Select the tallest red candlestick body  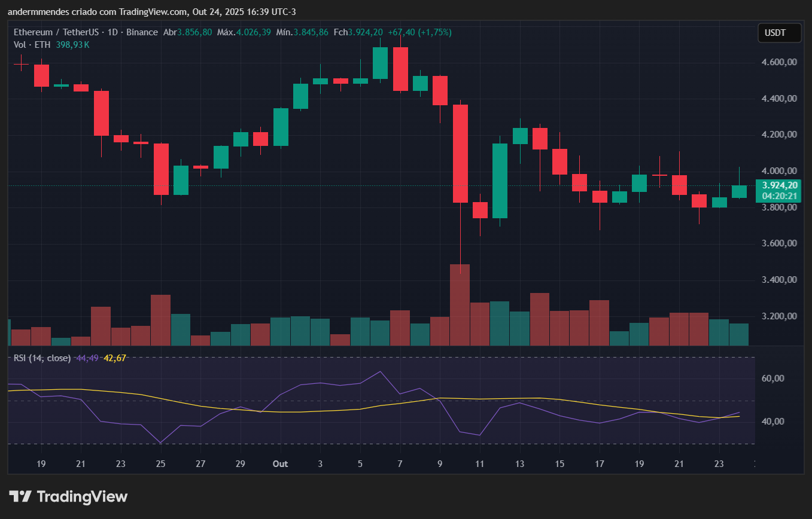coord(460,154)
